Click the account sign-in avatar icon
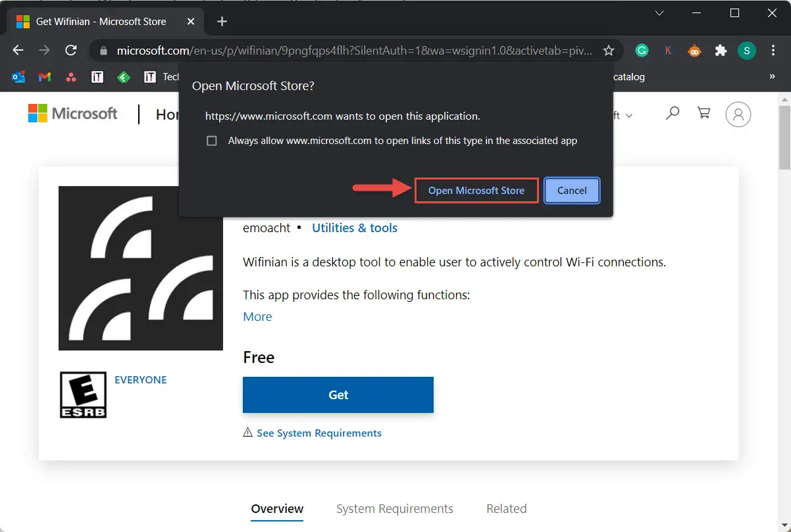Viewport: 791px width, 532px height. [x=738, y=114]
